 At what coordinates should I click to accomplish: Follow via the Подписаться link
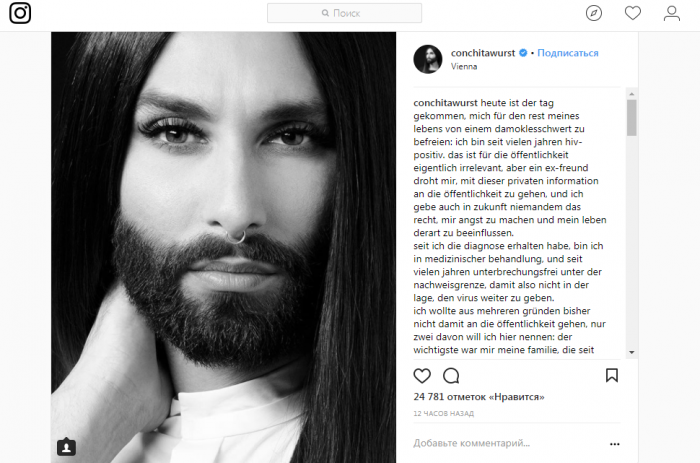click(x=567, y=53)
